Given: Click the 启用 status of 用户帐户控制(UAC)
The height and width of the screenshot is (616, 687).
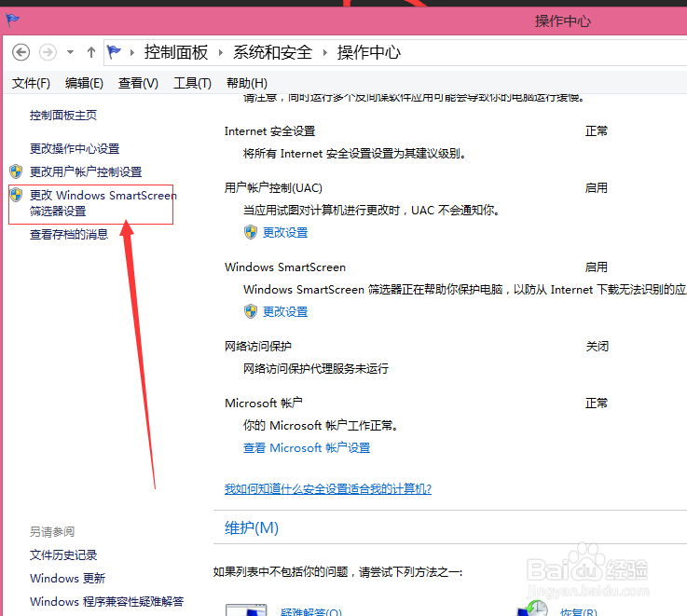Looking at the screenshot, I should (597, 188).
